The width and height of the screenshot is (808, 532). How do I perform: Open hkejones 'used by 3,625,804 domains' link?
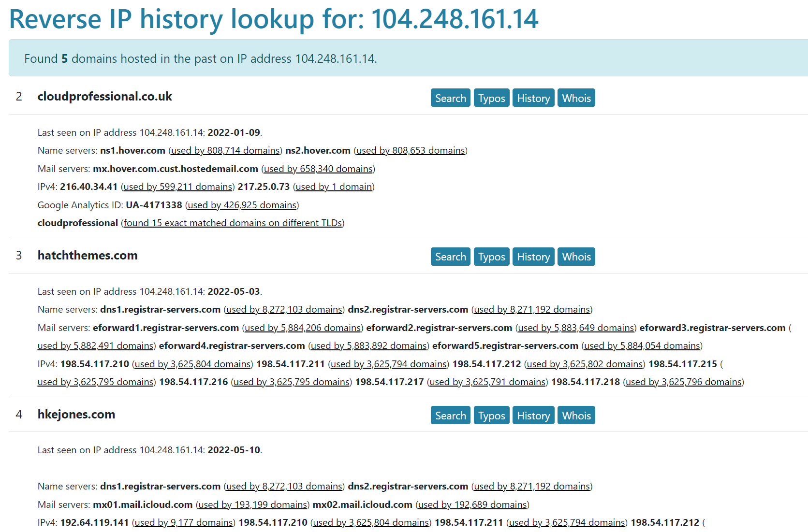click(371, 522)
